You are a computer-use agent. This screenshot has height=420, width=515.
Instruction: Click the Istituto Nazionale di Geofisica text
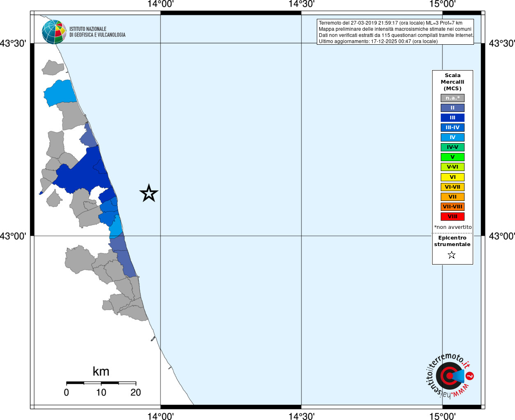coord(97,32)
